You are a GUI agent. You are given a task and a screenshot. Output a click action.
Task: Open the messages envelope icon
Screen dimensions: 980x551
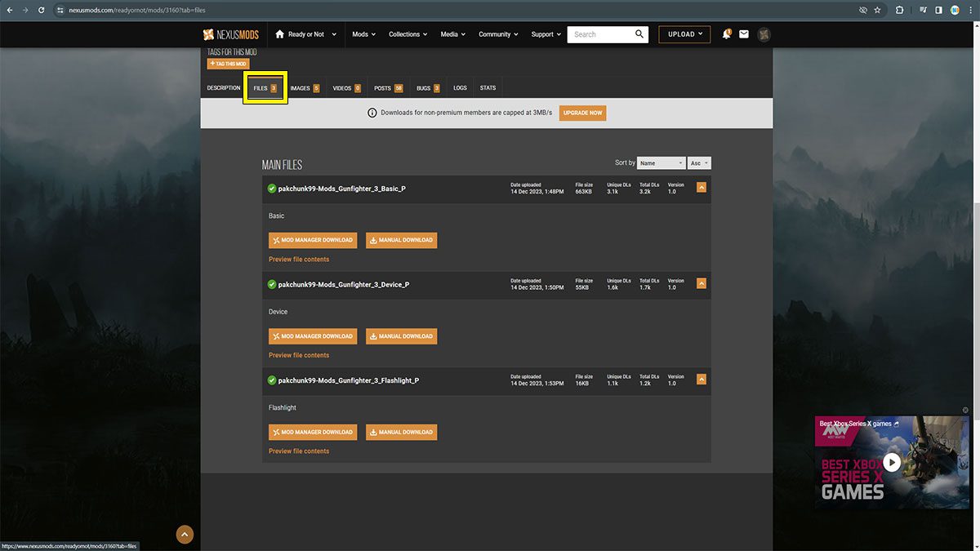(x=744, y=34)
